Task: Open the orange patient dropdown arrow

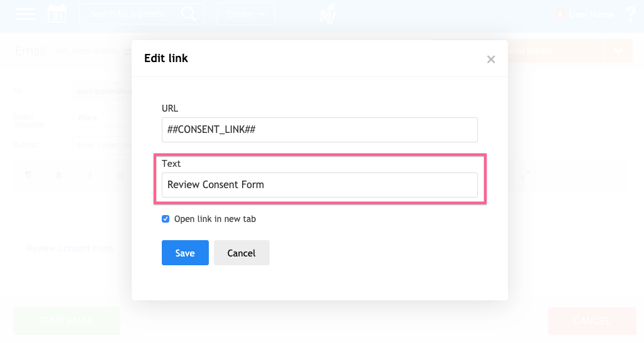Action: (x=619, y=51)
